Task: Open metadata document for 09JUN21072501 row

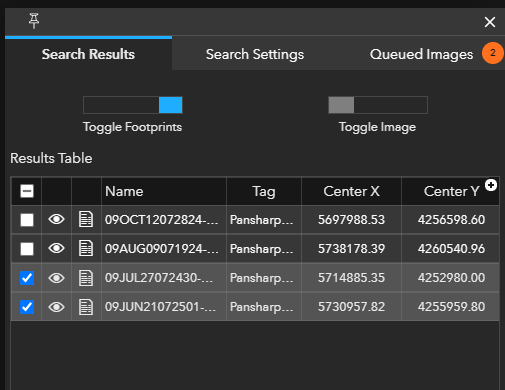Action: [86, 307]
